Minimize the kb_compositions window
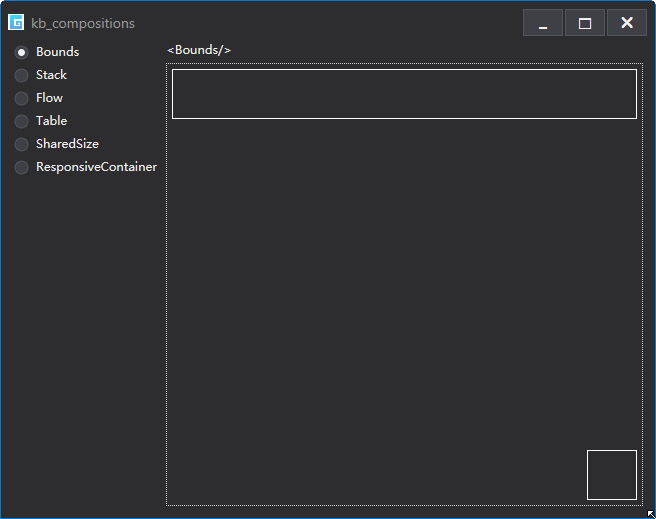This screenshot has width=656, height=519. coord(543,23)
